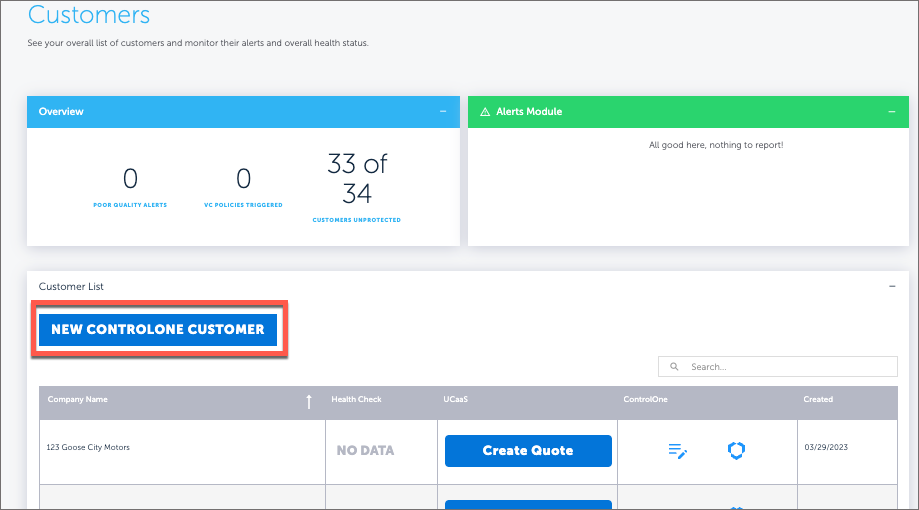The image size is (919, 510).
Task: Click the second row's Create Quote button
Action: click(528, 505)
